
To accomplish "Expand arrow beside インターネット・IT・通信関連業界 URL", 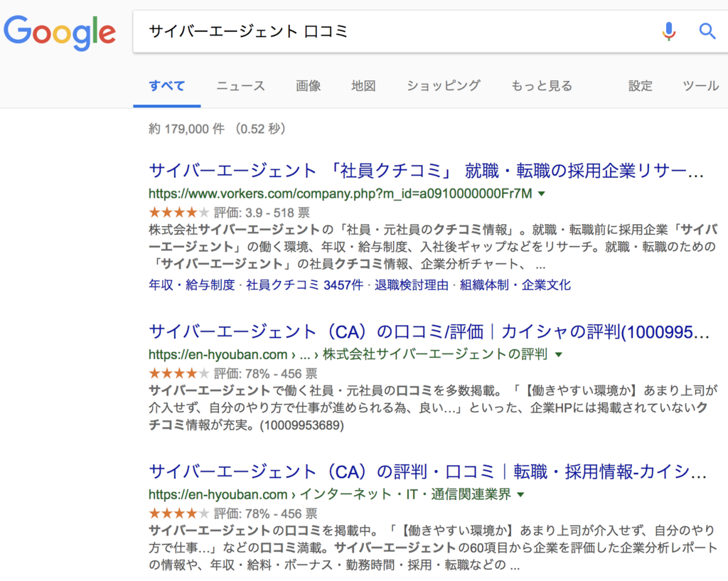I will pos(520,495).
